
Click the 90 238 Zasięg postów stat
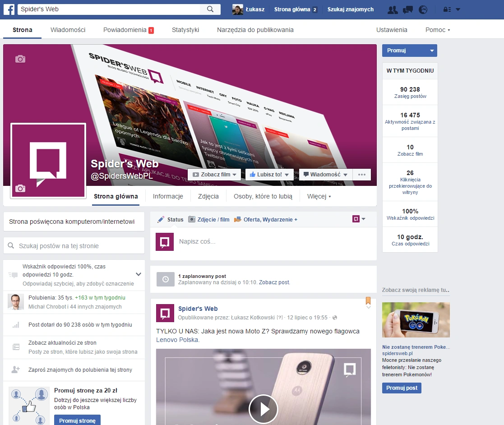(x=410, y=92)
